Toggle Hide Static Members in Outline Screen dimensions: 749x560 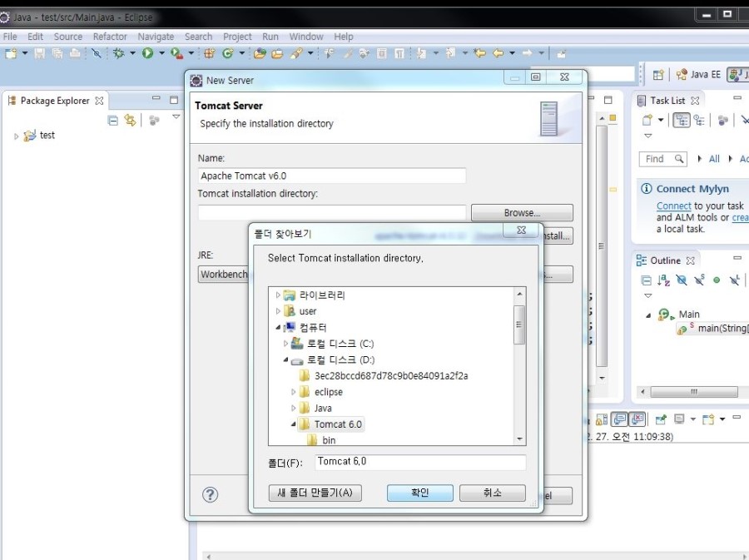(699, 280)
